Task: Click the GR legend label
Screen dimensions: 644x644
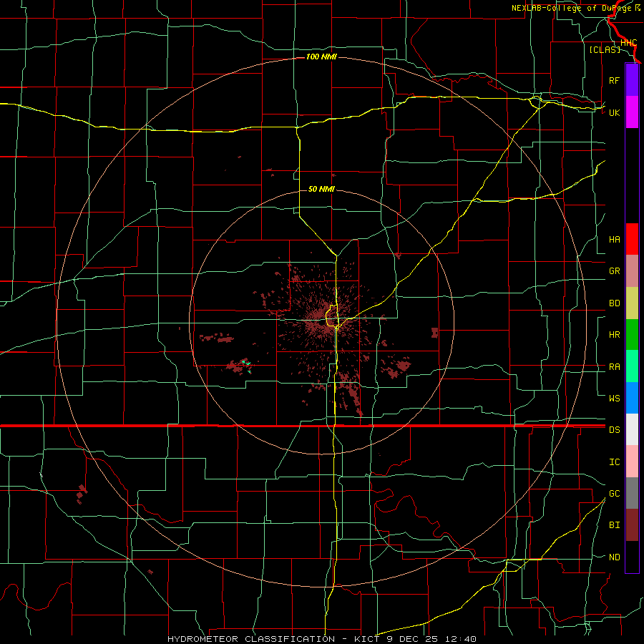Action: coord(614,271)
